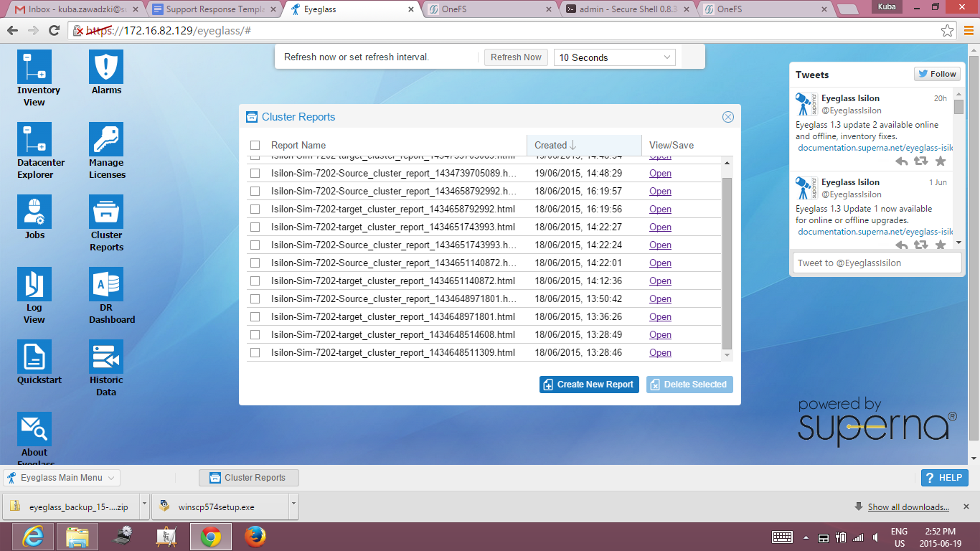Click Show all downloads link

tap(908, 507)
